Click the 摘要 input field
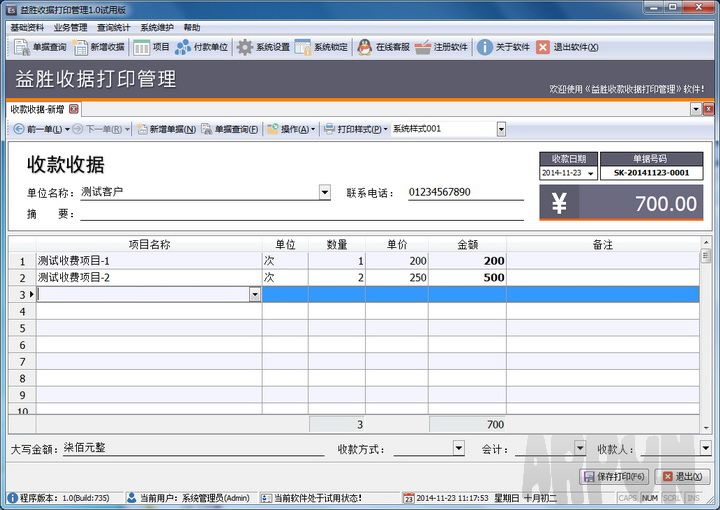The height and width of the screenshot is (510, 720). coord(300,213)
